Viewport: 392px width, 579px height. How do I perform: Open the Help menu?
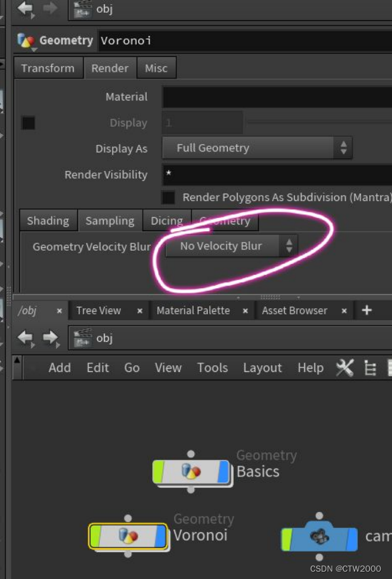click(311, 368)
